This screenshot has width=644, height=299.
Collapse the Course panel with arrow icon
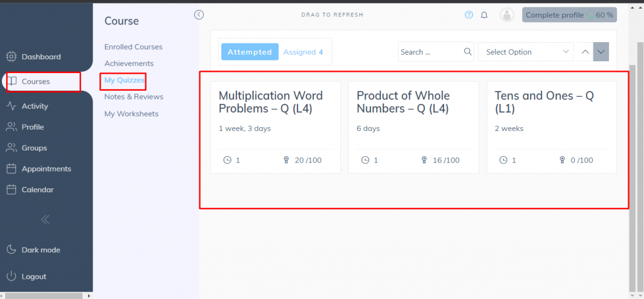click(x=199, y=14)
